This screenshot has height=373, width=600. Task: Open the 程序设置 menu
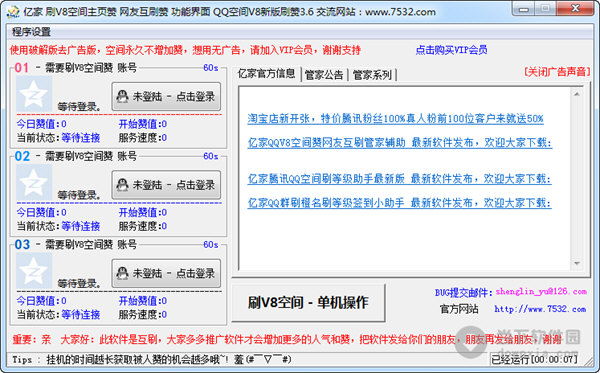coord(31,32)
